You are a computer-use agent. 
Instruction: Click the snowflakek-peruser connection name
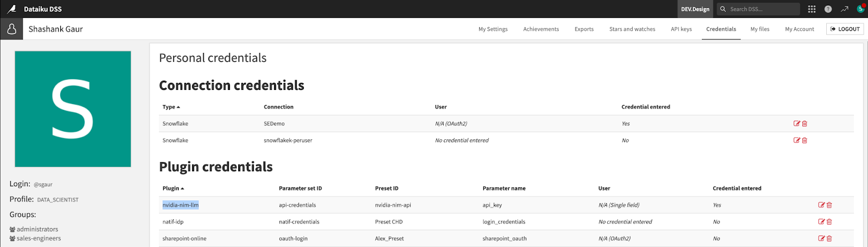point(288,141)
